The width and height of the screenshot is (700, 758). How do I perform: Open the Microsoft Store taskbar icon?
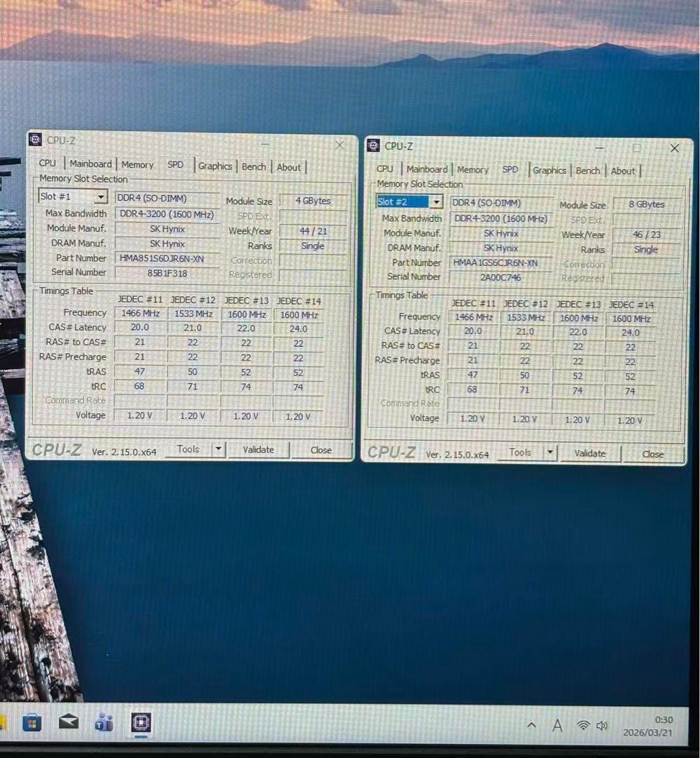[x=32, y=723]
